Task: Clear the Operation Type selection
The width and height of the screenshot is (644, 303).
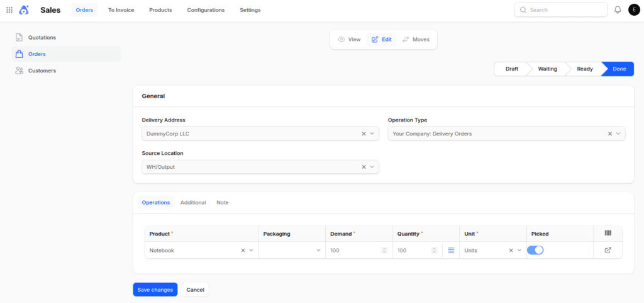Action: point(610,134)
